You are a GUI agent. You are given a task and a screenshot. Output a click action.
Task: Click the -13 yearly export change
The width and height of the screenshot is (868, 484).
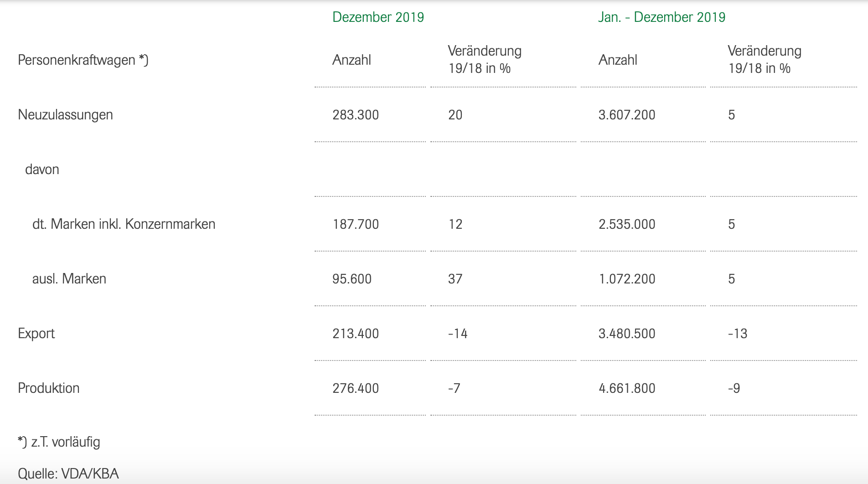point(737,334)
